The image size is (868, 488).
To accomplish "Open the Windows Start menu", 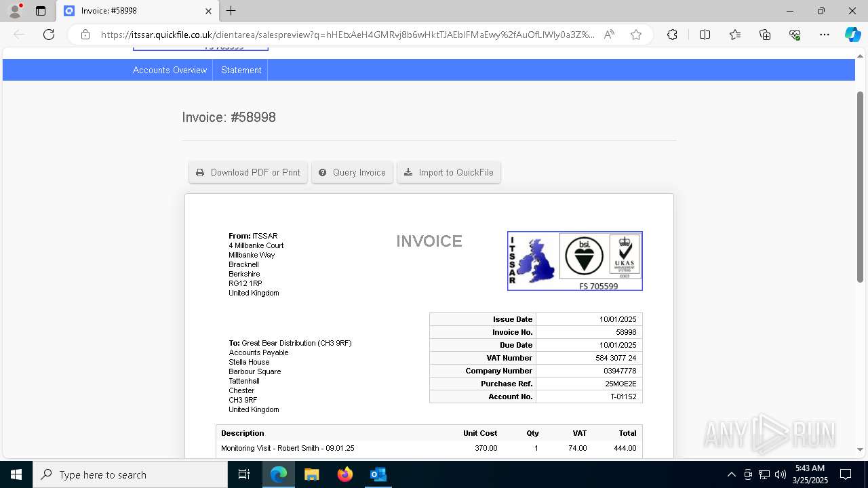I will click(16, 474).
